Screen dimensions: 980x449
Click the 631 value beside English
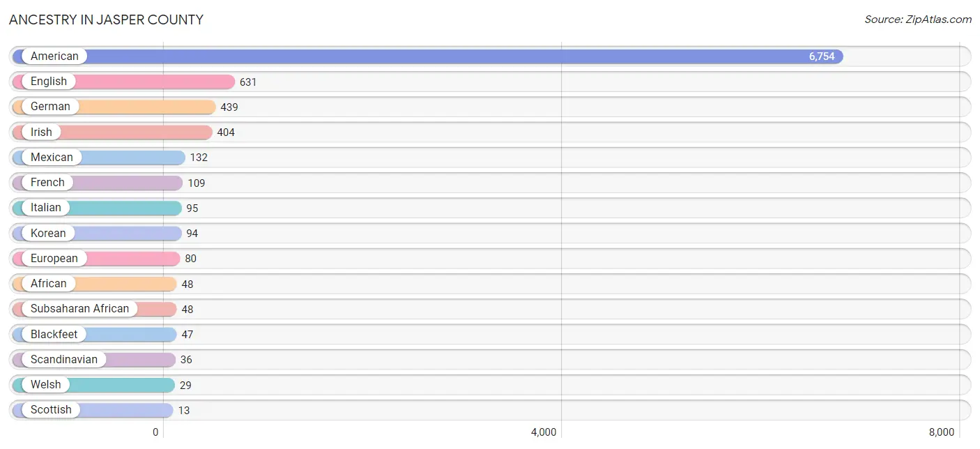pos(248,82)
